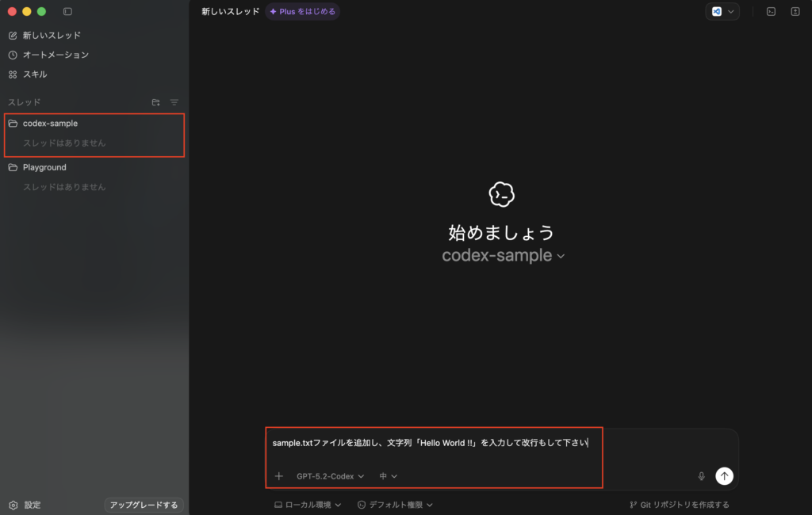Open the デフォルト権限 permissions dropdown
This screenshot has width=812, height=515.
pos(395,505)
